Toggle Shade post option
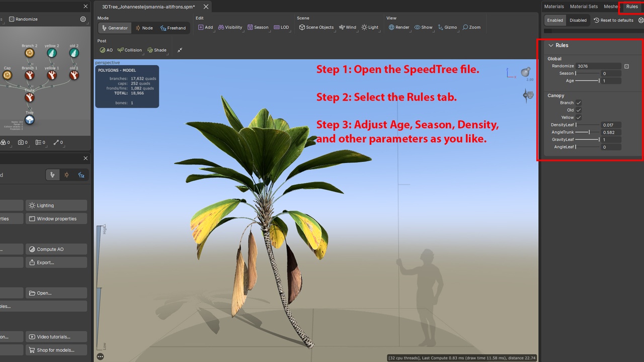644x362 pixels. [157, 50]
